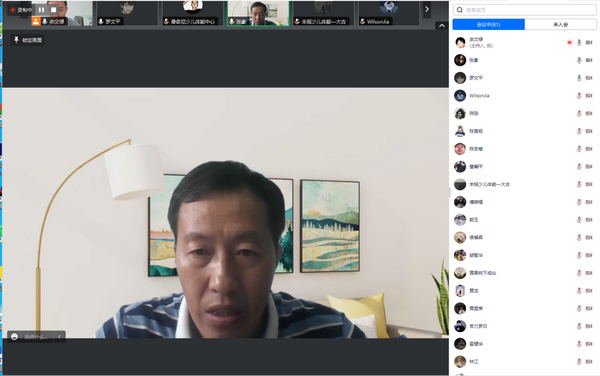The height and width of the screenshot is (376, 600).
Task: Select the 吉力罗日 name in list
Action: 478,326
